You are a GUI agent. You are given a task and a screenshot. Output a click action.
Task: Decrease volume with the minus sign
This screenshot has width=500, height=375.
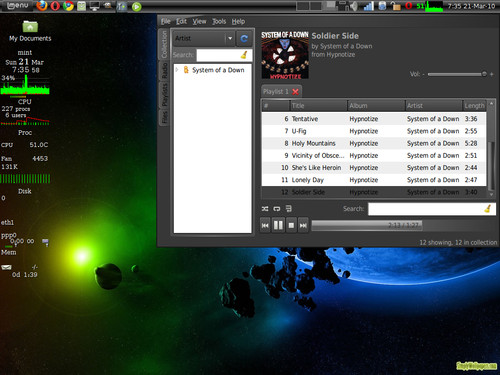[423, 74]
